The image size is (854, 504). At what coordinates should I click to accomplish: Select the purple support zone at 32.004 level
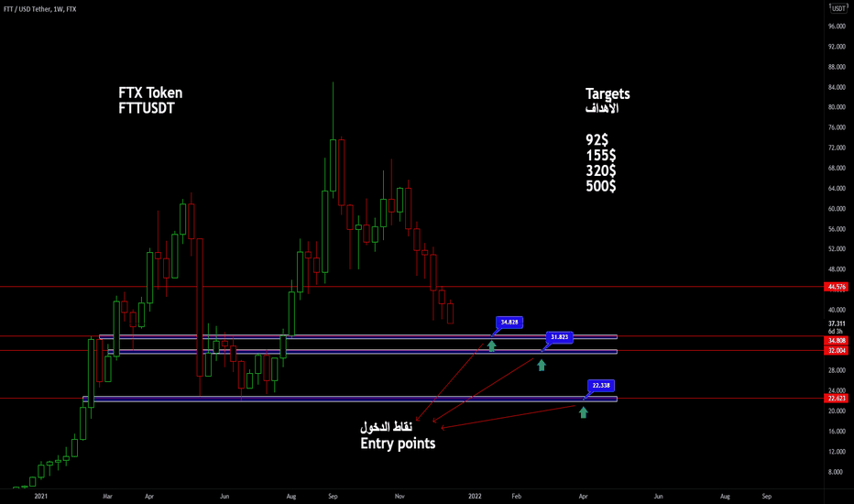point(362,352)
